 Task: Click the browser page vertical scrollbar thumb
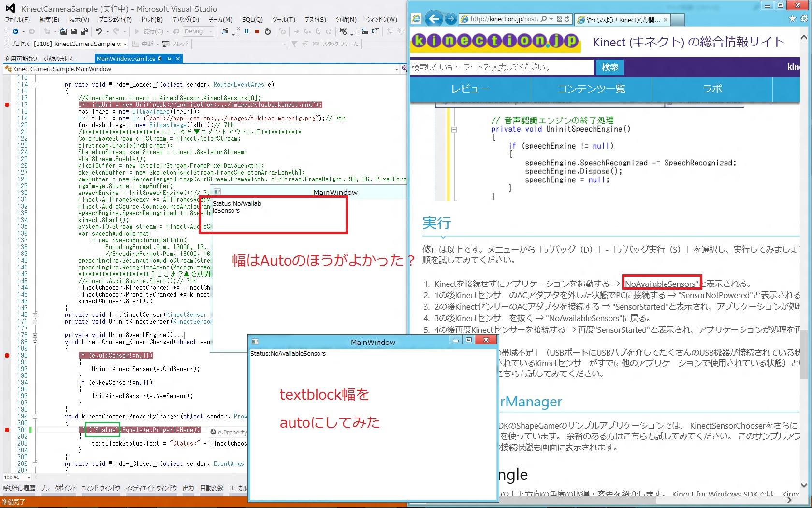click(804, 355)
